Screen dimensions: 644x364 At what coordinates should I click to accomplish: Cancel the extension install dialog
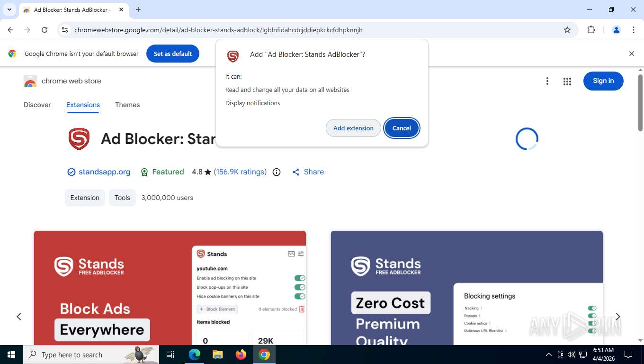[x=402, y=128]
